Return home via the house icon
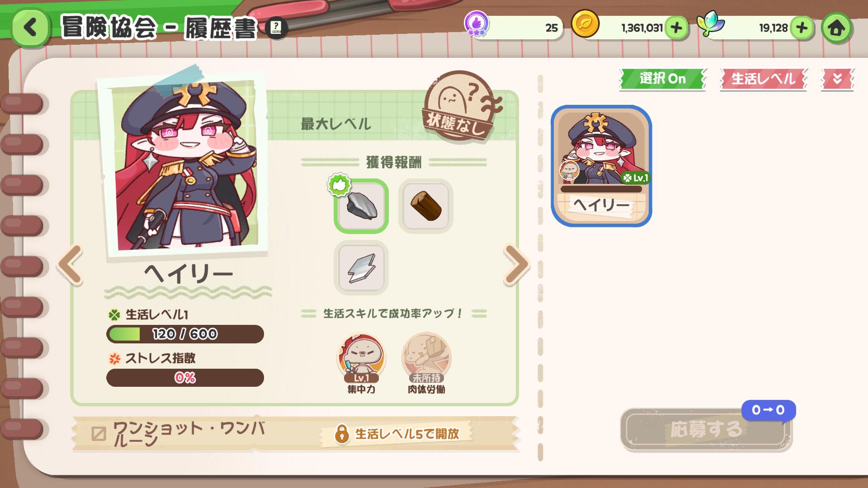868x488 pixels. (836, 28)
